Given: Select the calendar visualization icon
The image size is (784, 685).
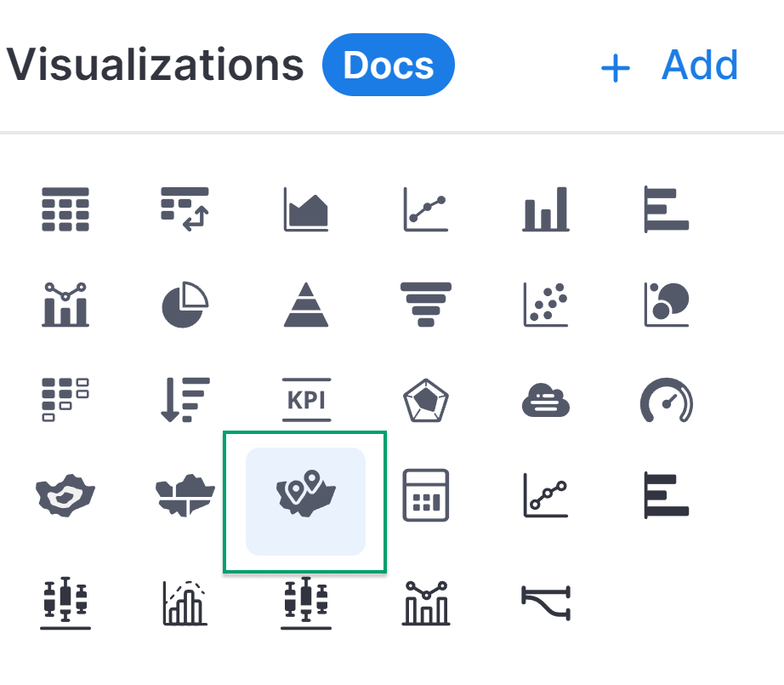Looking at the screenshot, I should [x=426, y=495].
